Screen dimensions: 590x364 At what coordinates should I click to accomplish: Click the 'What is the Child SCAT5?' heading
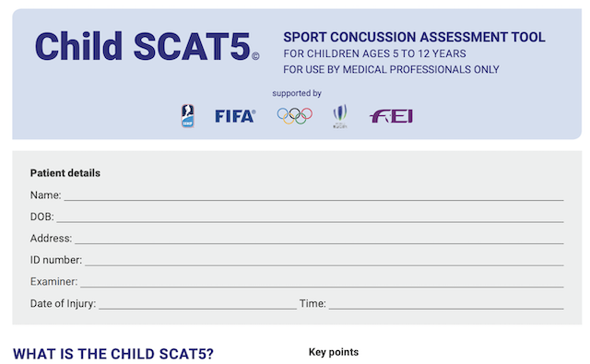pos(113,354)
